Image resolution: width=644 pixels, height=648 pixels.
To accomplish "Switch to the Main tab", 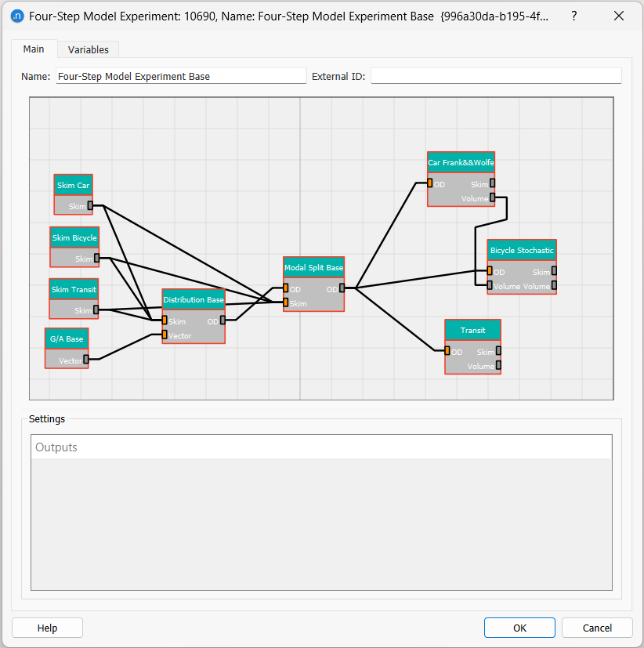I will pos(34,48).
